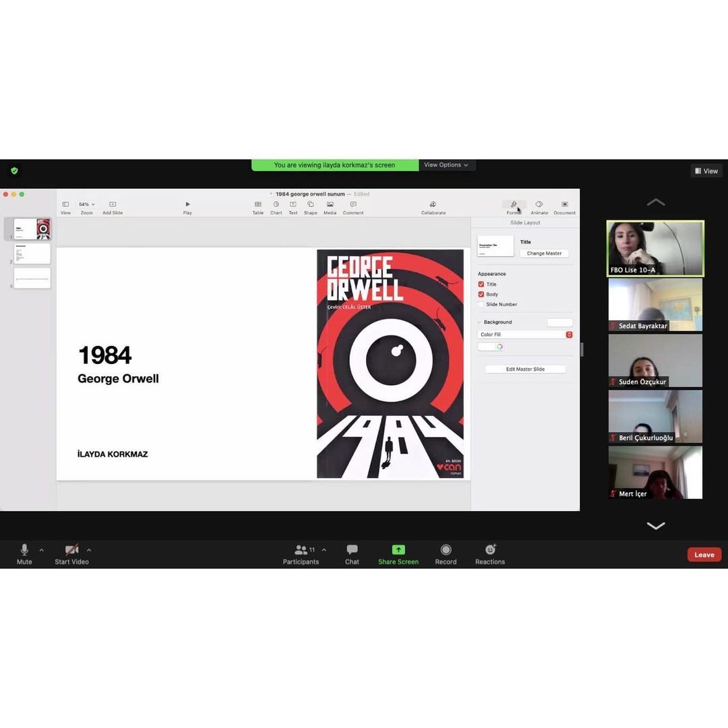This screenshot has width=728, height=728.
Task: Open the Document inspector
Action: 565,208
